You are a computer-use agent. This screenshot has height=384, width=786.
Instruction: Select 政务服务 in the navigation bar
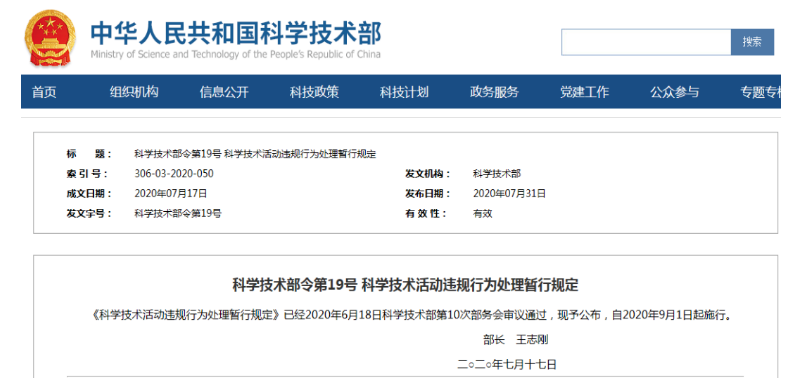(494, 92)
